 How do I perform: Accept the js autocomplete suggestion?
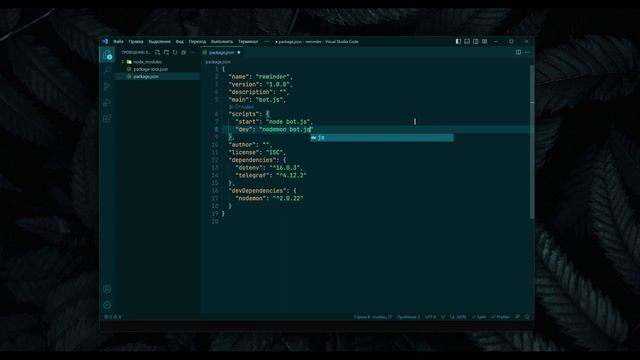[x=382, y=138]
